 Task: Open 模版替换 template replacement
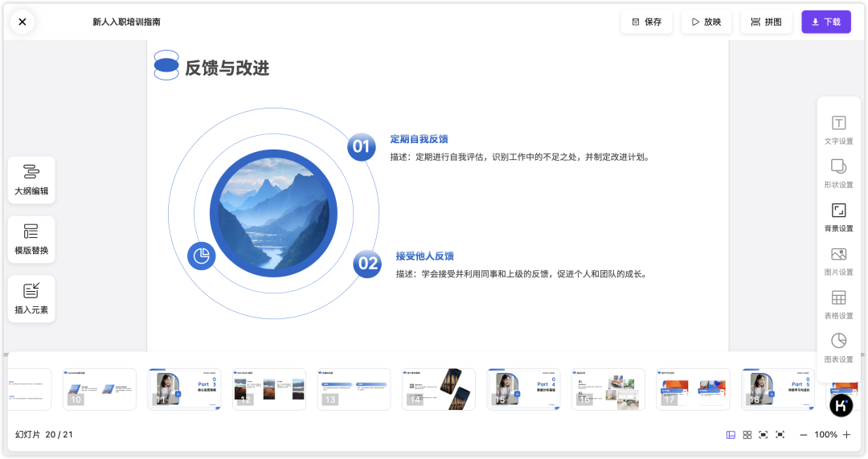tap(31, 240)
